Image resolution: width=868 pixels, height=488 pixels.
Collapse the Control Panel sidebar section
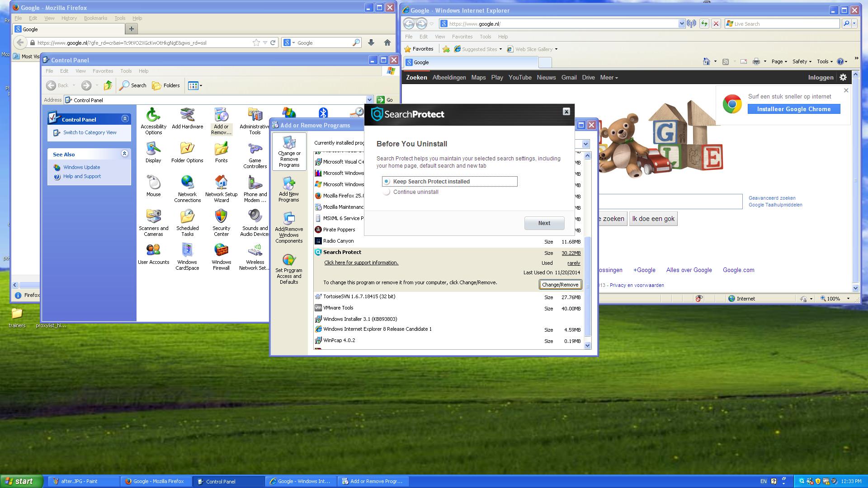coord(125,119)
